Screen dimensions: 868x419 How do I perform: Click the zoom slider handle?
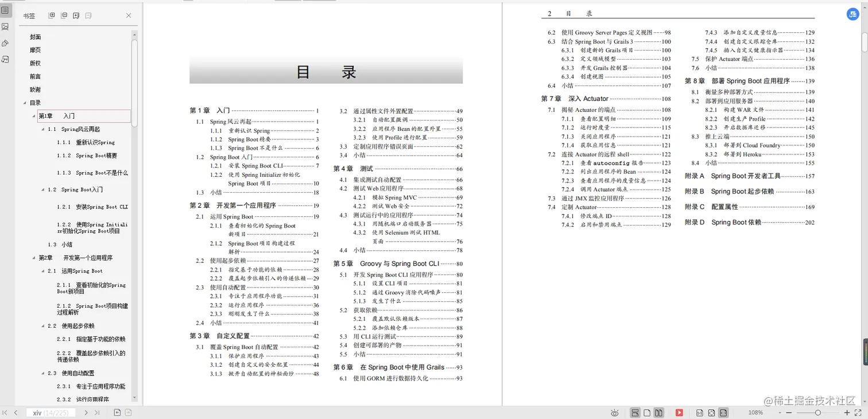[x=818, y=412]
